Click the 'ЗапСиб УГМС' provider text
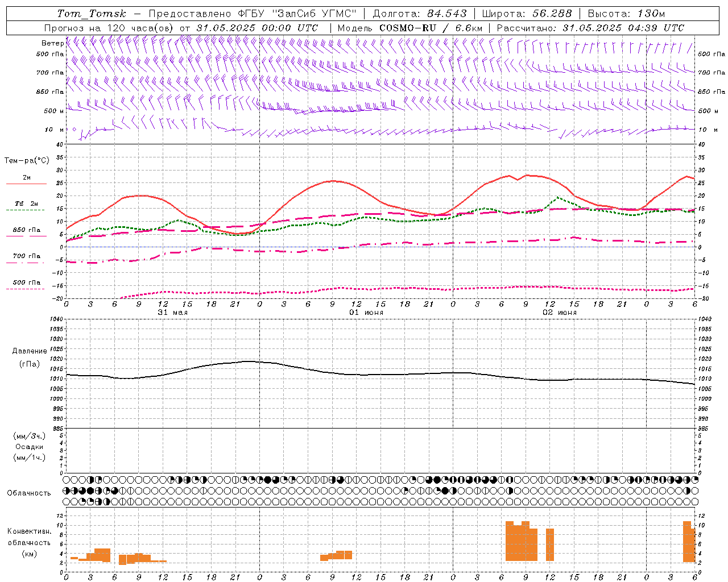This screenshot has height=582, width=728. tap(315, 14)
